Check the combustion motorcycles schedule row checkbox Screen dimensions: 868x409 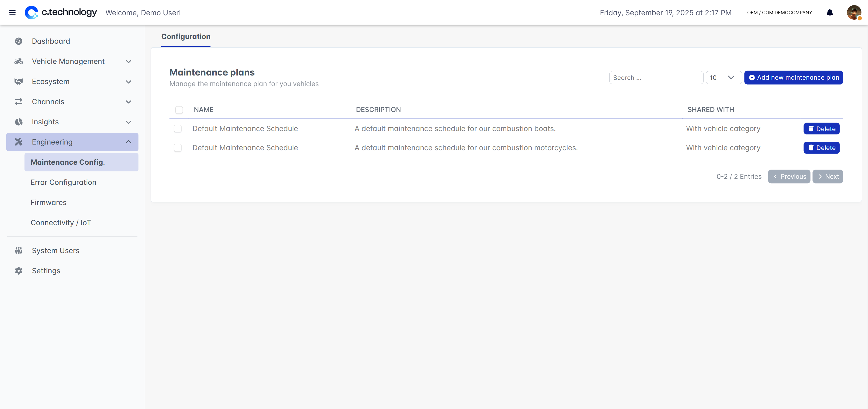click(177, 148)
